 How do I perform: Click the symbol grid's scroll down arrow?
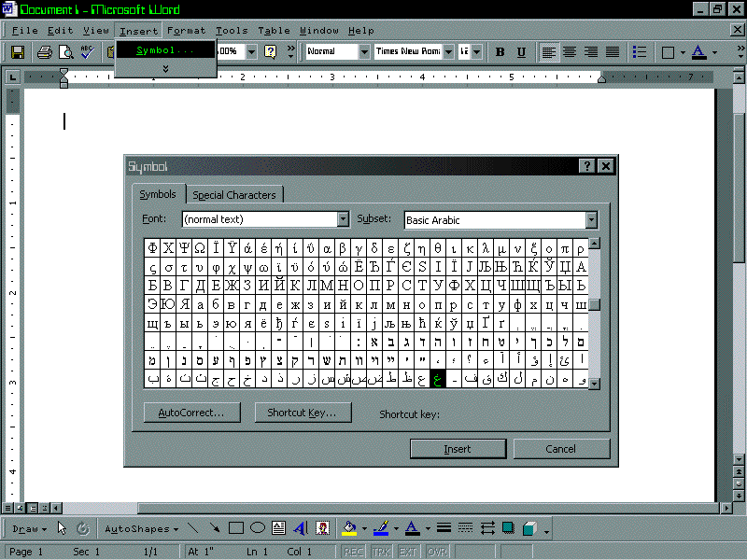click(595, 383)
